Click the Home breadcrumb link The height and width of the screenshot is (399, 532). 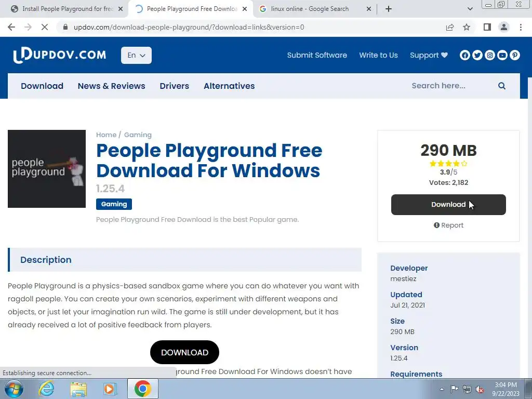tap(106, 135)
